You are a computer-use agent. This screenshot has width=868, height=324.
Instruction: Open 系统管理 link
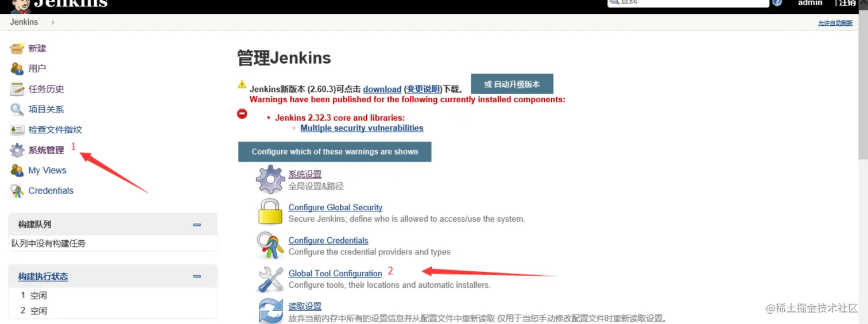46,150
